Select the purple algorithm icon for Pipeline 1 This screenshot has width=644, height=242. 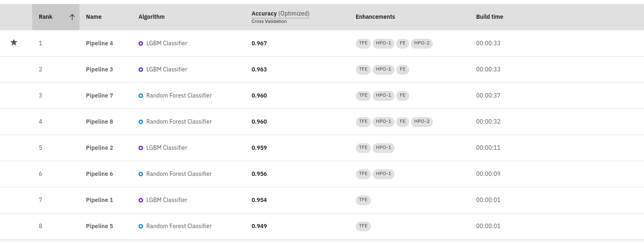(x=141, y=200)
